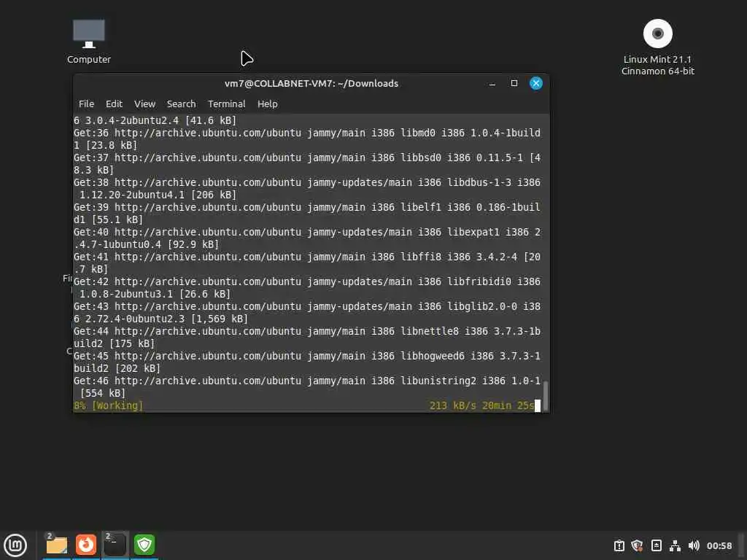Close the terminal window
The width and height of the screenshot is (747, 560).
pyautogui.click(x=536, y=83)
